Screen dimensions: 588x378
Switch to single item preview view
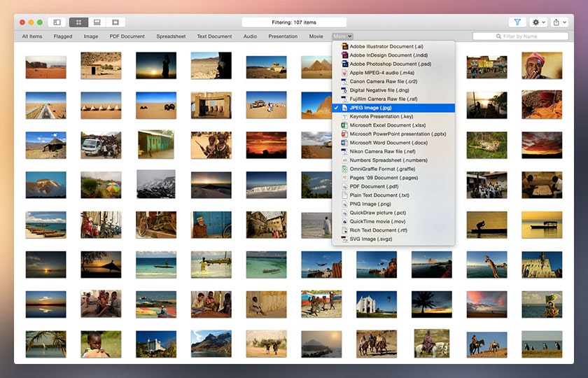[x=115, y=22]
